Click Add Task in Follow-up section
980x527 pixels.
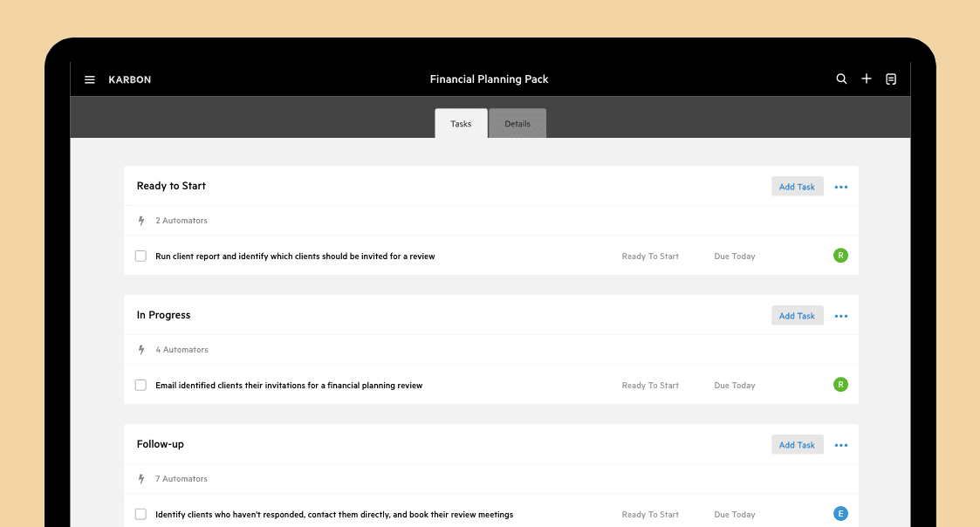pyautogui.click(x=797, y=444)
